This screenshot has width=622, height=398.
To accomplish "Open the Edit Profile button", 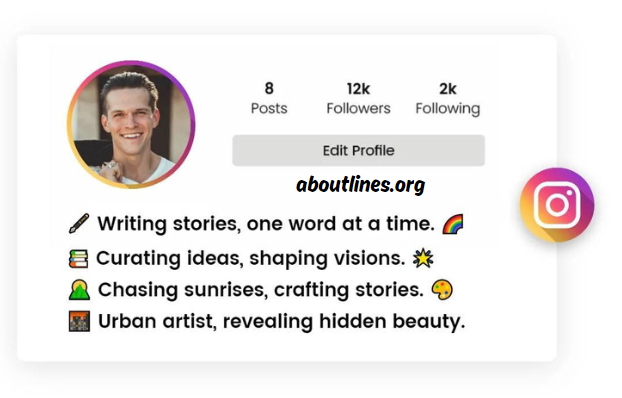I will tap(359, 150).
